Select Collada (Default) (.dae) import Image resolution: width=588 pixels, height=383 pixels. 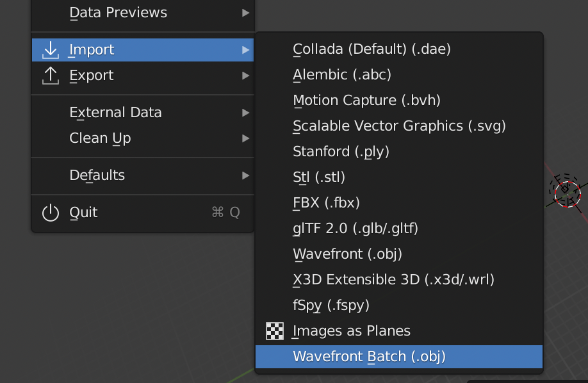pyautogui.click(x=371, y=49)
